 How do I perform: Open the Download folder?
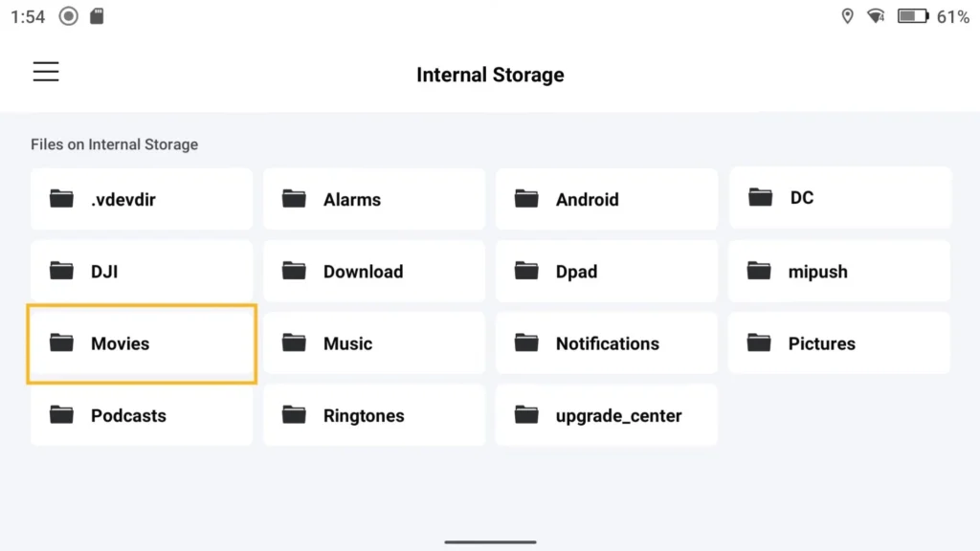(x=374, y=271)
